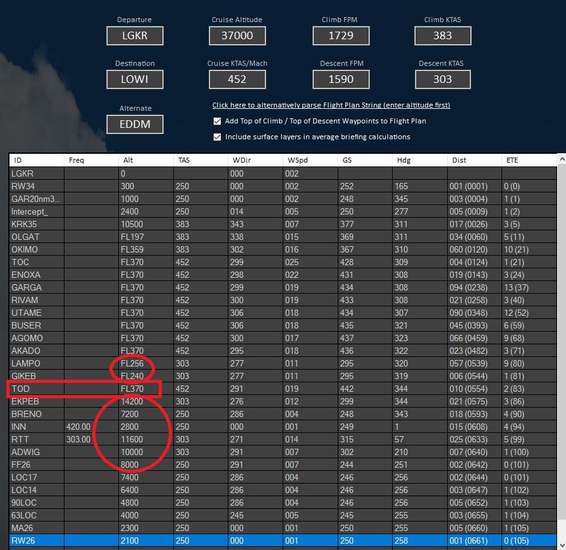566x550 pixels.
Task: Toggle Add Top of Climb / Descent checkbox
Action: point(217,121)
